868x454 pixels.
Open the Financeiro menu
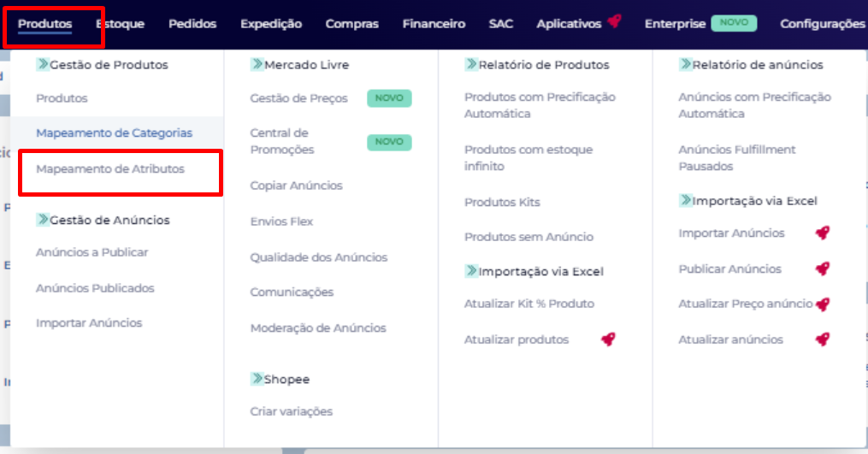[434, 24]
